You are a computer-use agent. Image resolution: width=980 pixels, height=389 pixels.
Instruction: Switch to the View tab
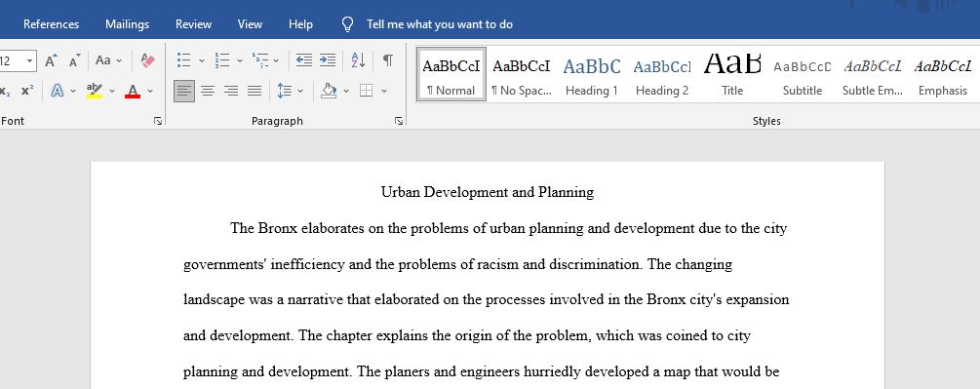point(250,24)
